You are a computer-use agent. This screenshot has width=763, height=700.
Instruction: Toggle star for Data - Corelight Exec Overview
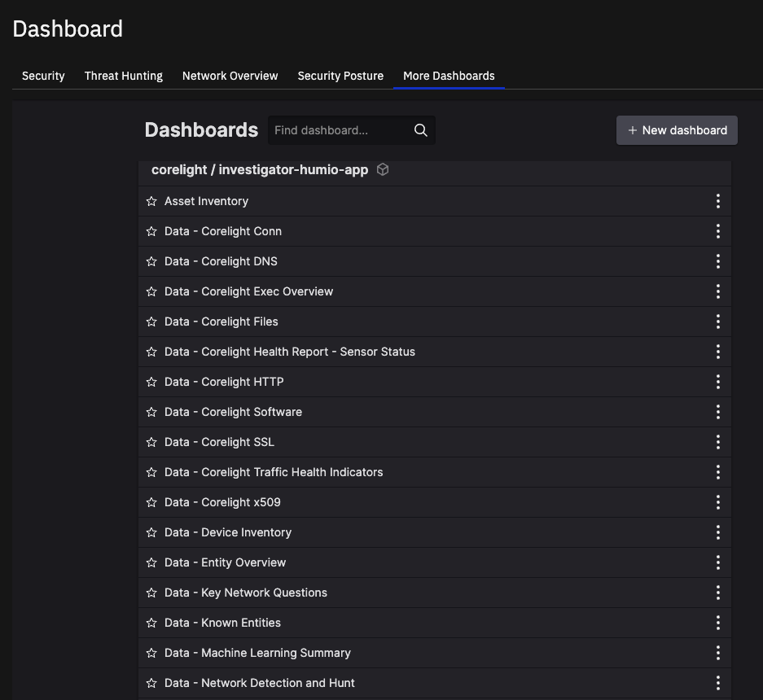click(x=151, y=292)
